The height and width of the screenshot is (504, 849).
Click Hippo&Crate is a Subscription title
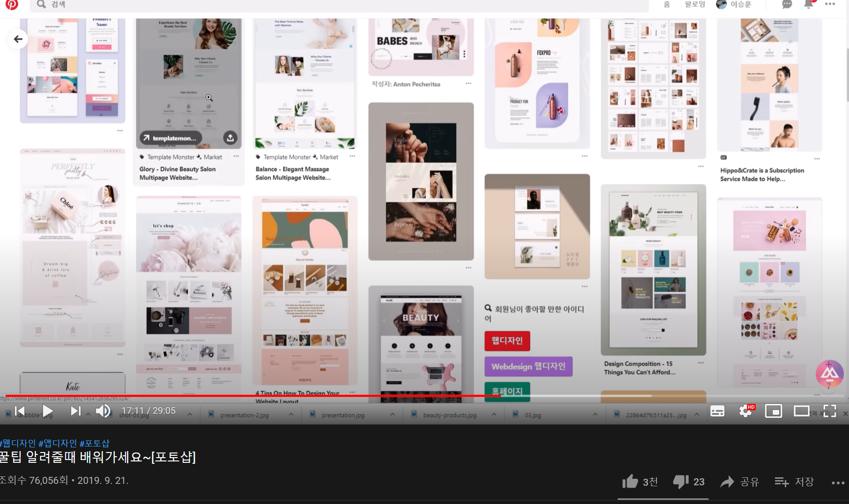(x=762, y=175)
